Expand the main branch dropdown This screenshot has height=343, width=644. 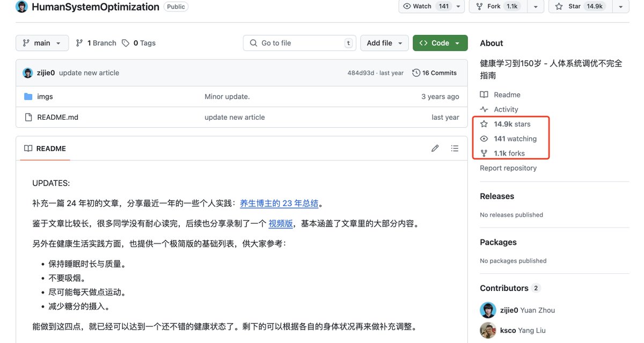pyautogui.click(x=42, y=43)
